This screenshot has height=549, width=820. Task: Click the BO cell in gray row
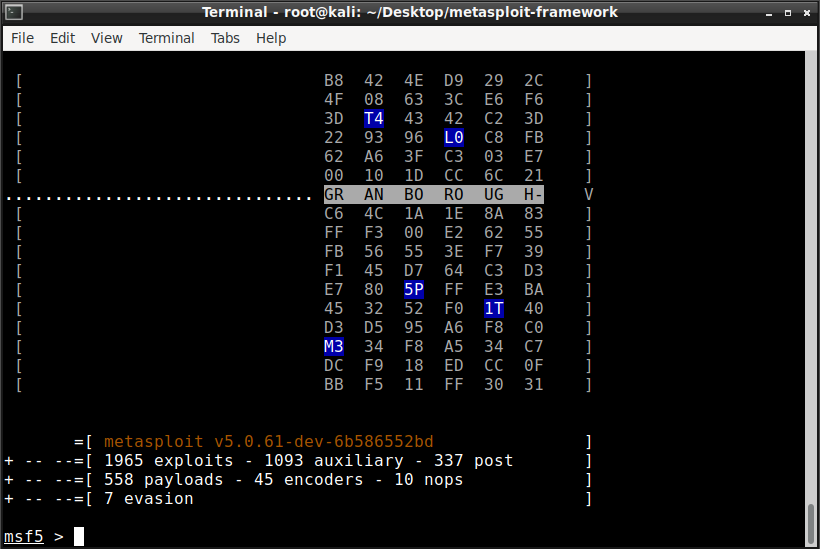414,195
